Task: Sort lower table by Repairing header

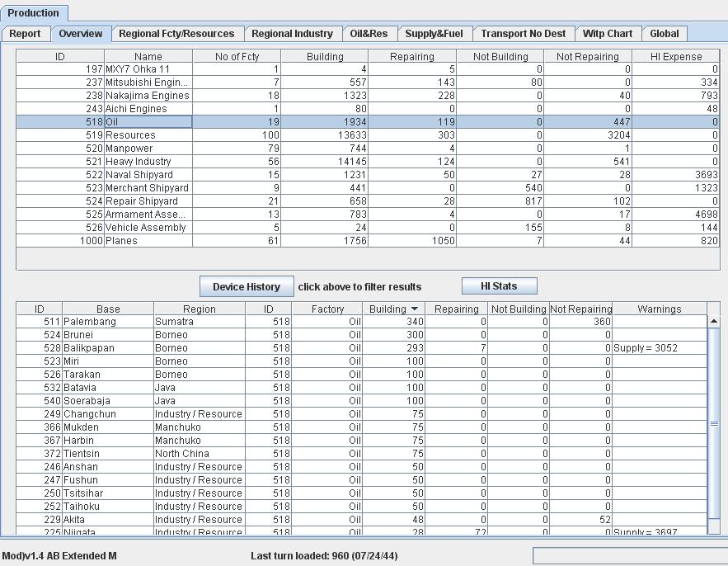Action: tap(457, 309)
